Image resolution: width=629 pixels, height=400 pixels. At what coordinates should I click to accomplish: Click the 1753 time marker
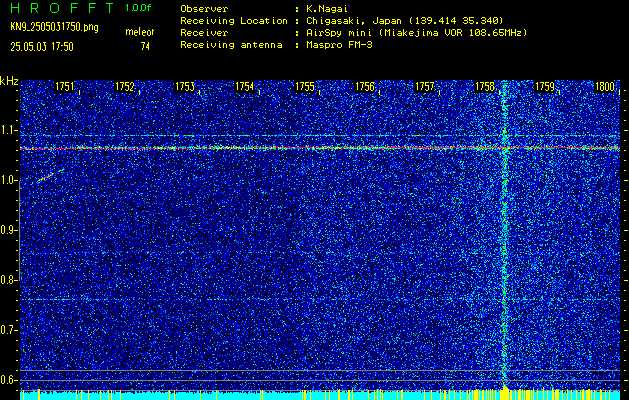[185, 86]
